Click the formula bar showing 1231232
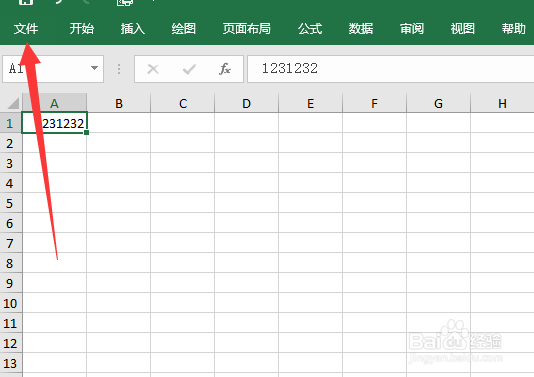This screenshot has height=377, width=534. [391, 69]
